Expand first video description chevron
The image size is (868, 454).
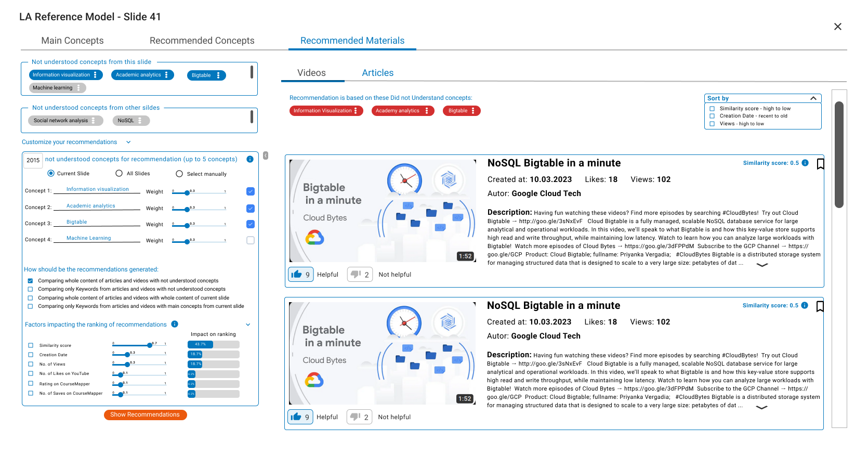tap(762, 265)
